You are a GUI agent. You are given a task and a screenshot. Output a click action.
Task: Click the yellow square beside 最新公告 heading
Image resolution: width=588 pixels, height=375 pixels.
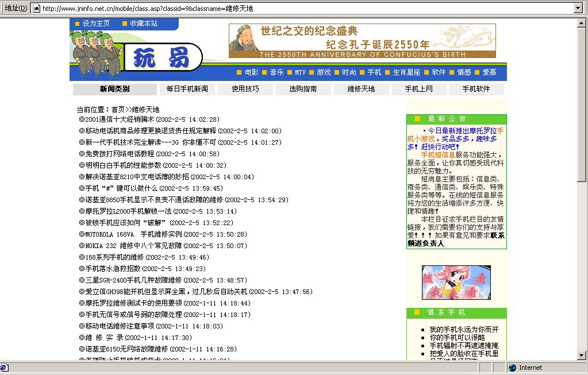tap(417, 119)
